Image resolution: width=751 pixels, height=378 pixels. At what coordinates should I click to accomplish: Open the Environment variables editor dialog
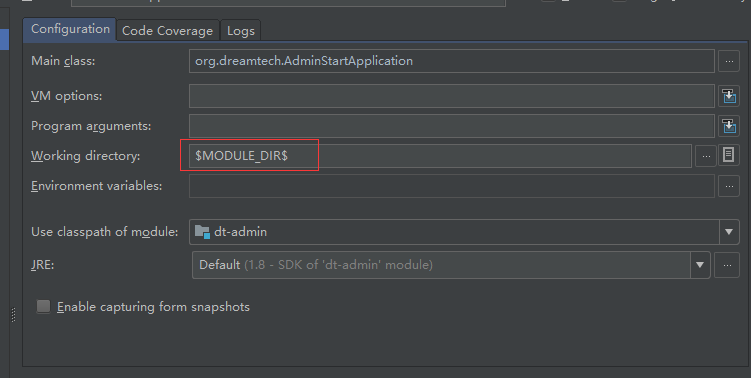[x=729, y=186]
